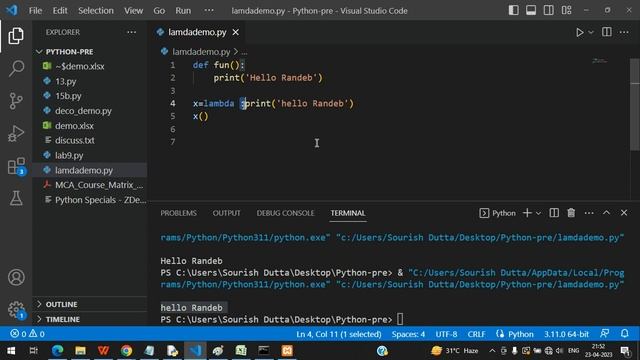Close the terminal panel
The width and height of the screenshot is (640, 360).
tap(624, 213)
